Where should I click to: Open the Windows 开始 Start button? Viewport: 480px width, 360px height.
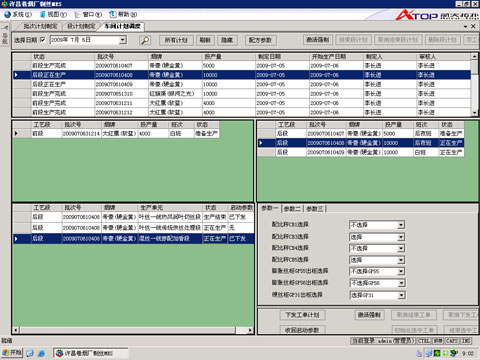(12, 353)
